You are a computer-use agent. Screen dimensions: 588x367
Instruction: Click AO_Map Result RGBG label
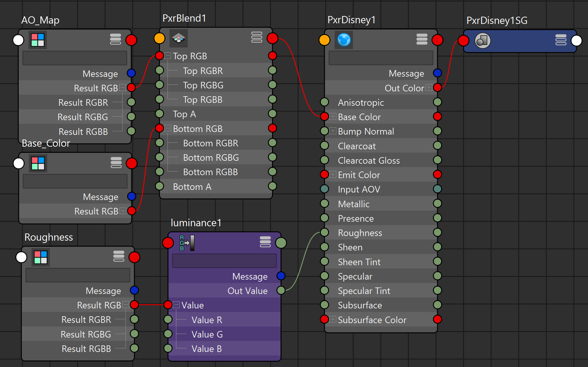83,117
